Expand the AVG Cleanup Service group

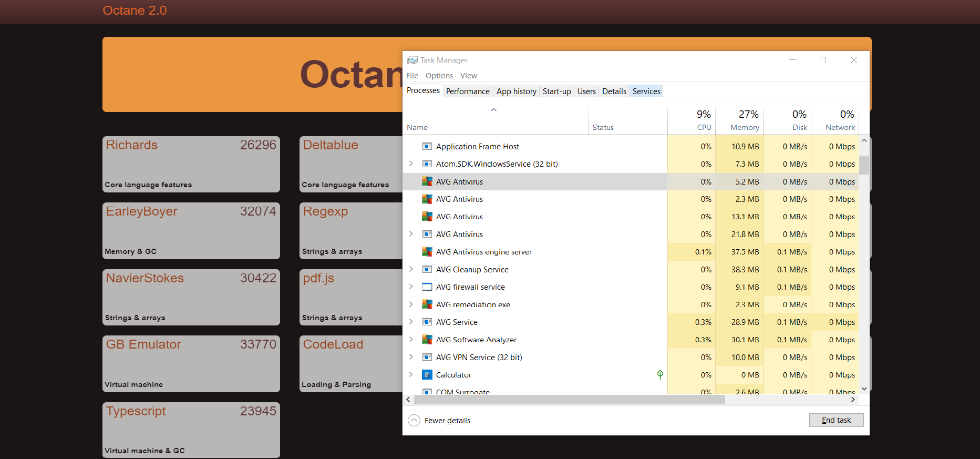411,269
